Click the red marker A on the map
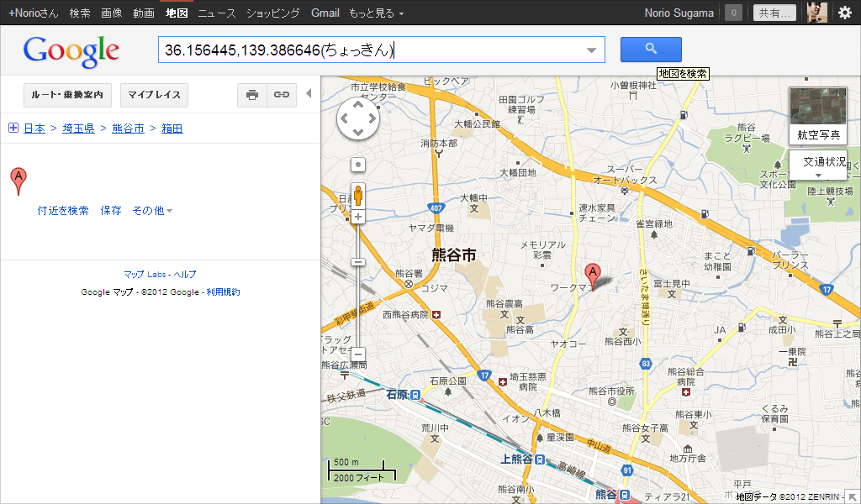The image size is (861, 504). 593,276
